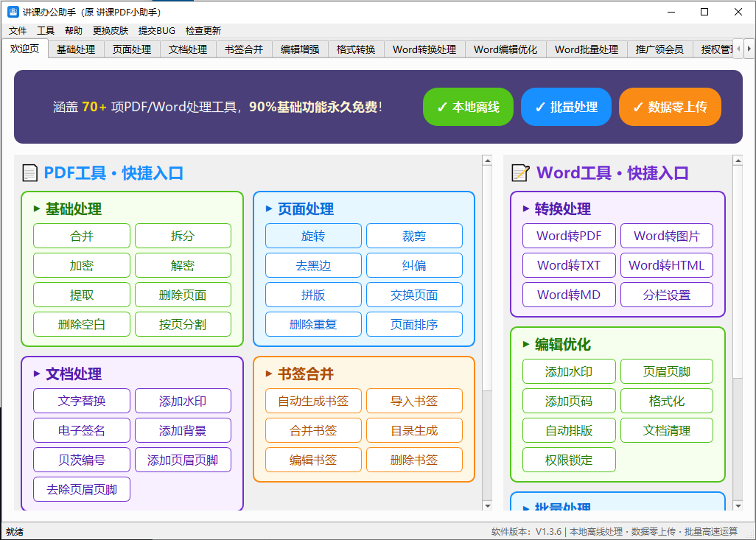Click the 裁剪 button
The height and width of the screenshot is (540, 756).
tap(414, 236)
